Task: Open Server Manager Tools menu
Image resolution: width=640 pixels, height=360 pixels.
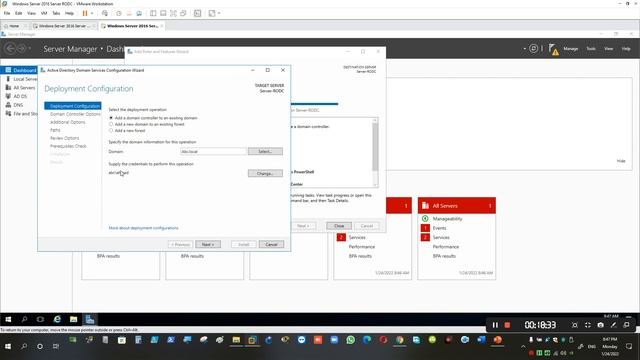Action: pyautogui.click(x=591, y=49)
